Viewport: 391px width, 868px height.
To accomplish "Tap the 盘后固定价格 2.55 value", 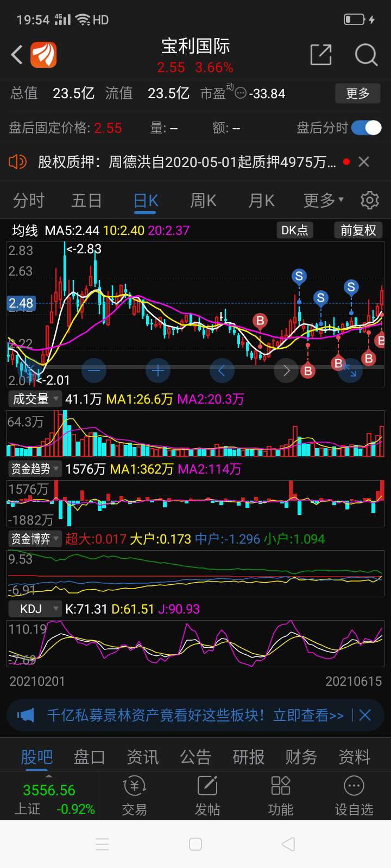I will [x=108, y=127].
